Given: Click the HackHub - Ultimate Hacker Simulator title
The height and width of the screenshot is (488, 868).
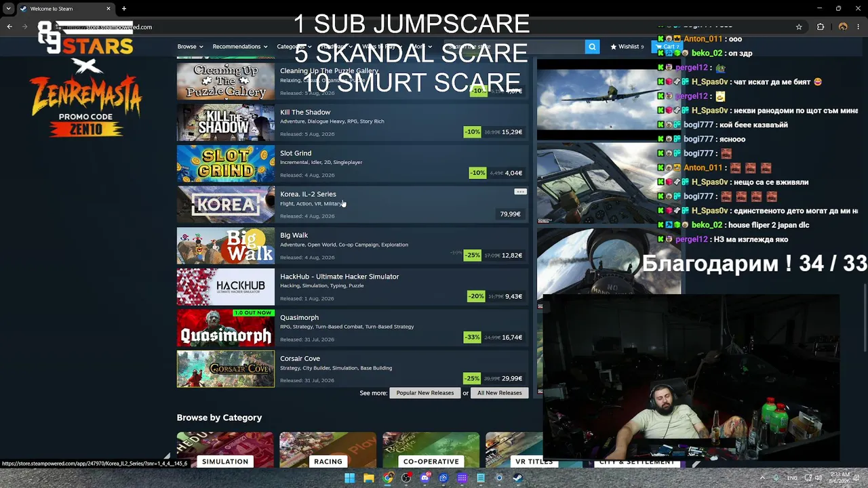Looking at the screenshot, I should pos(340,277).
